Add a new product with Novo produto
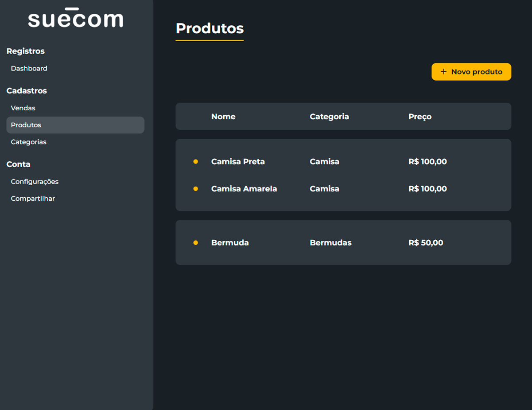Viewport: 532px width, 410px height. click(471, 72)
